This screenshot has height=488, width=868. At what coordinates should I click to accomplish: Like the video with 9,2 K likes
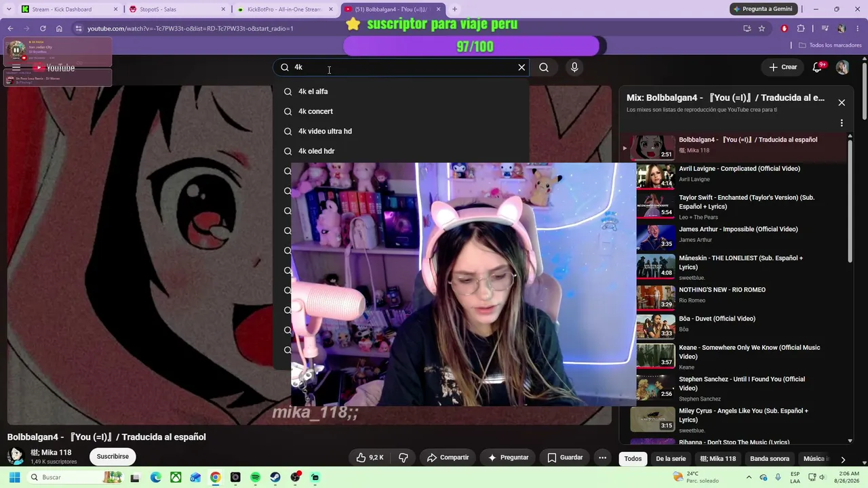(x=370, y=457)
